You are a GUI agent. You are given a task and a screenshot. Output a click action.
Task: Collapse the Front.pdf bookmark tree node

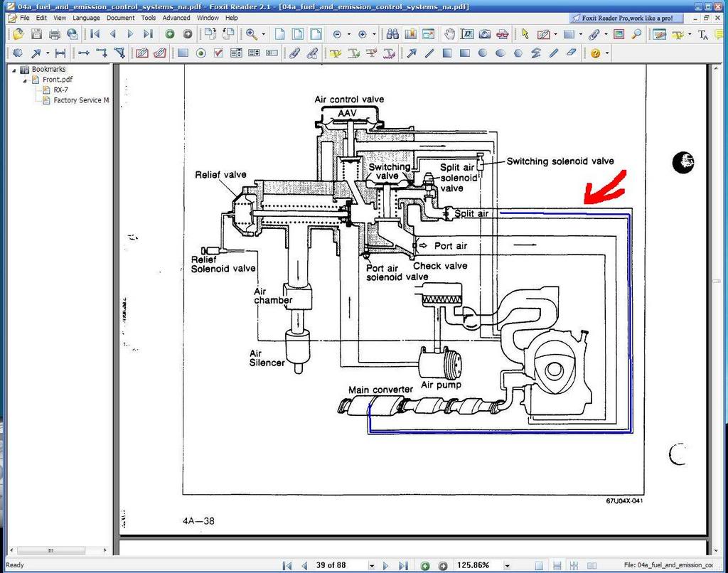25,80
